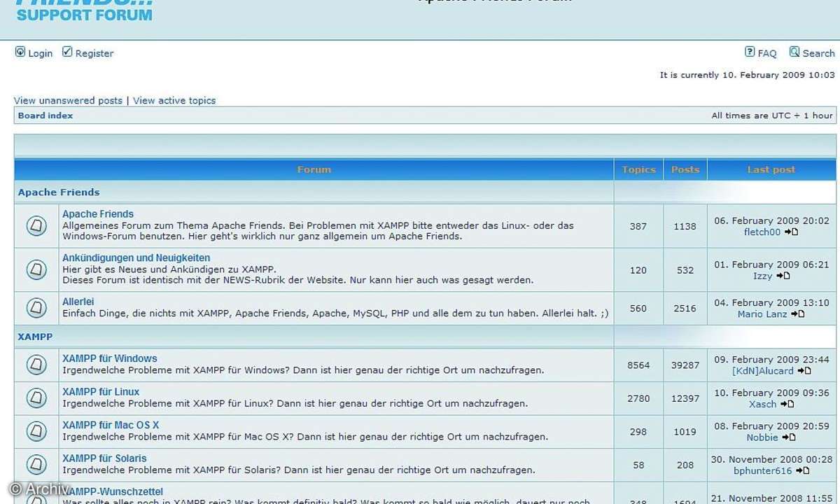View latest post icon next to Izzy

pos(783,276)
